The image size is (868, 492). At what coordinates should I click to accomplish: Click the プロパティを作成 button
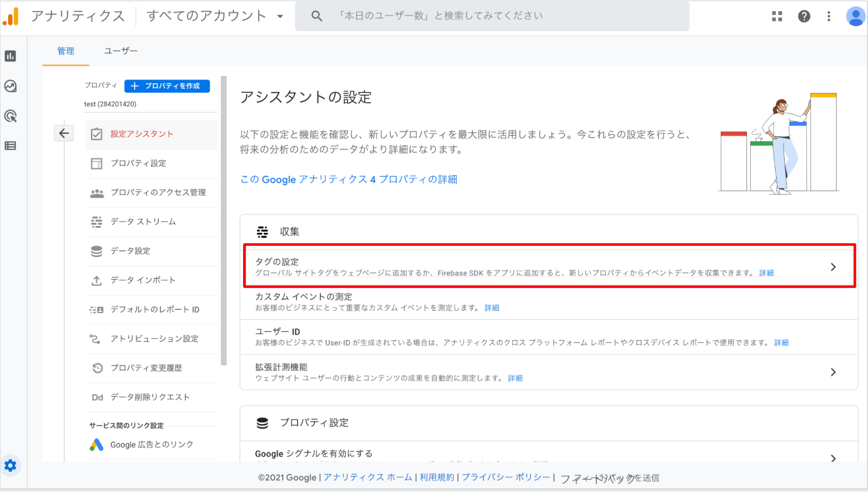167,86
